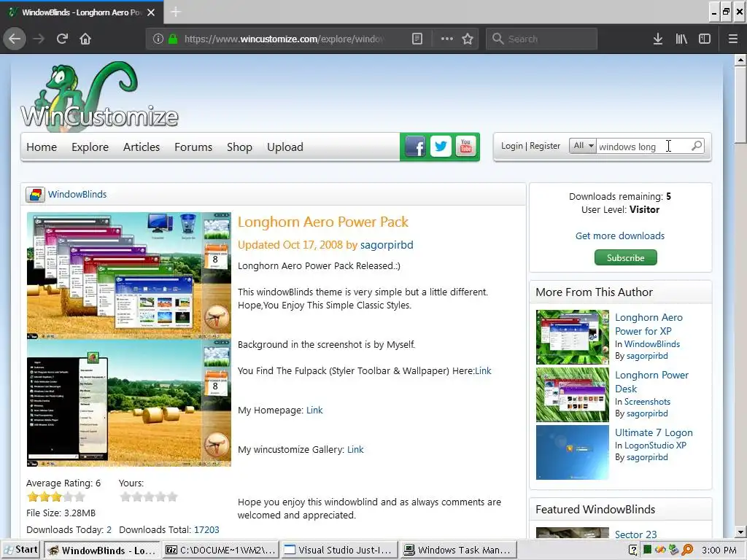Switch to the C:\DOCUME~1 taskbar window
The height and width of the screenshot is (560, 747).
coord(220,550)
